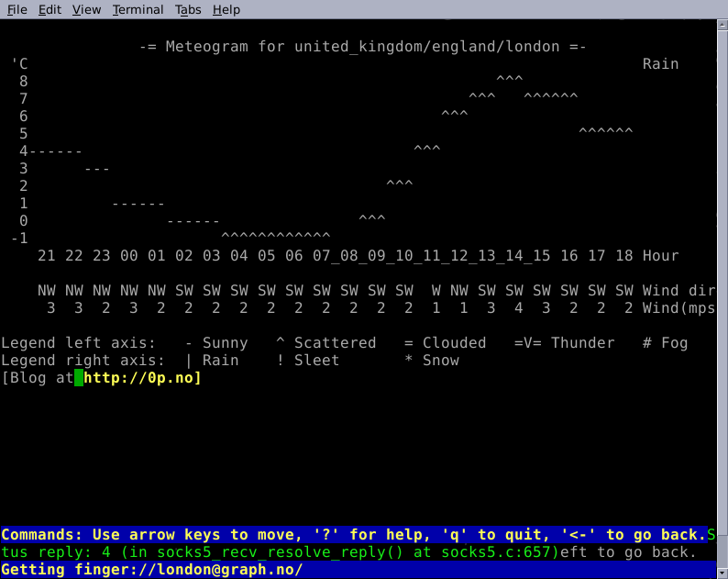Click the 'Wind(mps' row label
The width and height of the screenshot is (728, 579).
pyautogui.click(x=678, y=308)
